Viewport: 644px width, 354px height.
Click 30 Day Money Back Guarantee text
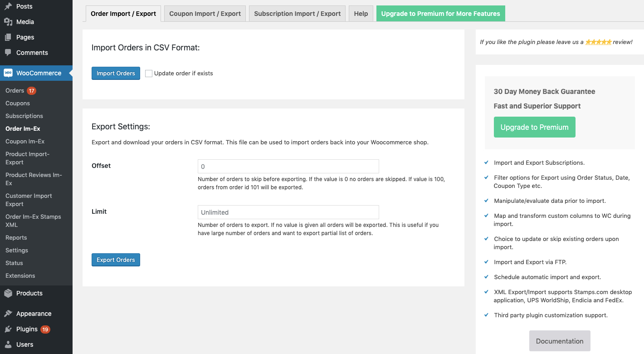point(544,92)
